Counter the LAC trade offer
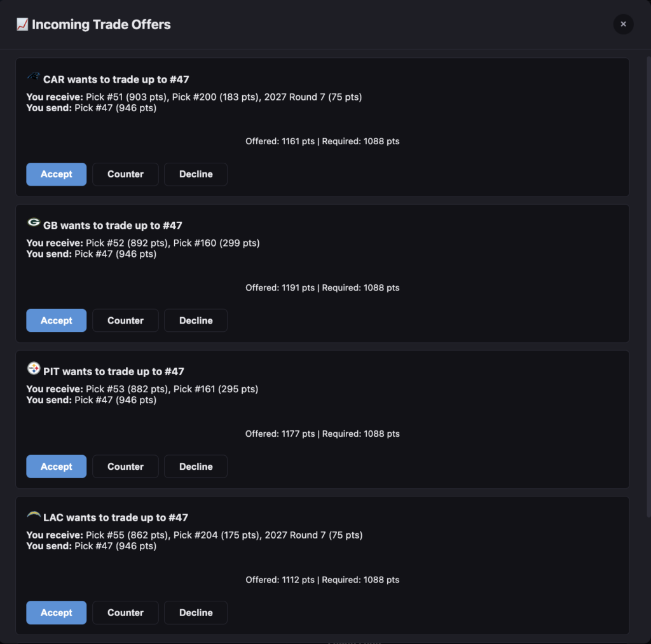Screen dimensions: 651x644 pyautogui.click(x=125, y=613)
